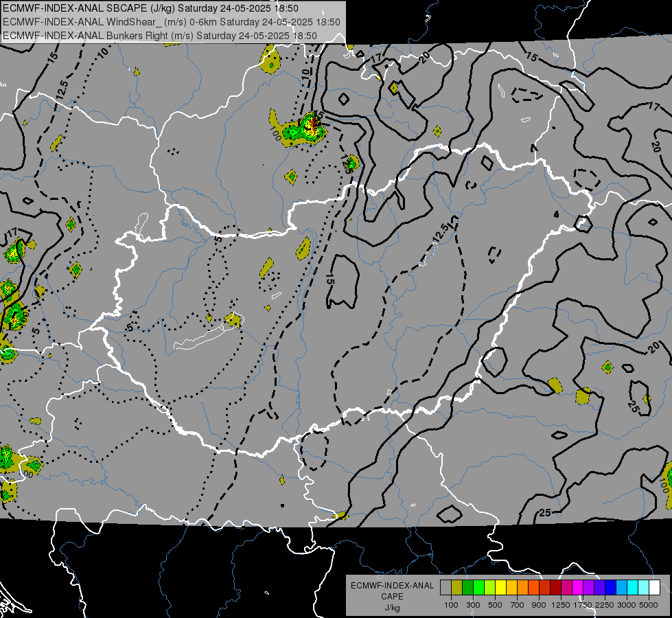Pick the bright green legend swatch

[478, 587]
